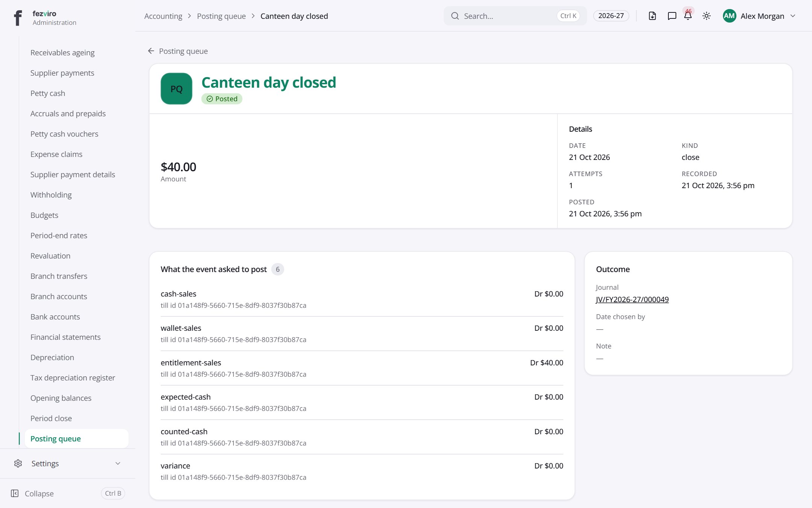Screen dimensions: 812x508
Task: Click the PQ badge tile
Action: tap(176, 88)
